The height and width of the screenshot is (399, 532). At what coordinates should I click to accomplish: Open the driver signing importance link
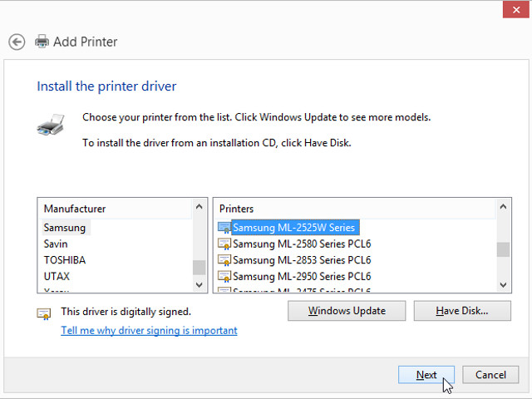coord(149,330)
